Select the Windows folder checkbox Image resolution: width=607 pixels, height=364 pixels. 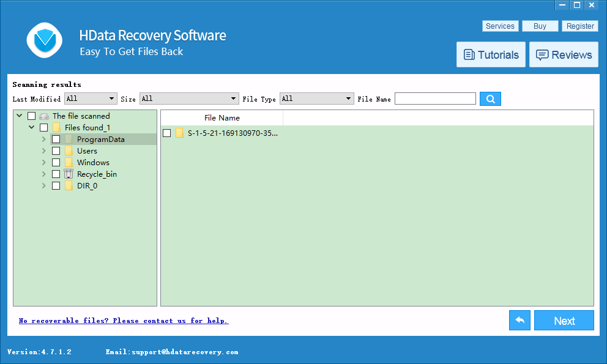[x=56, y=162]
